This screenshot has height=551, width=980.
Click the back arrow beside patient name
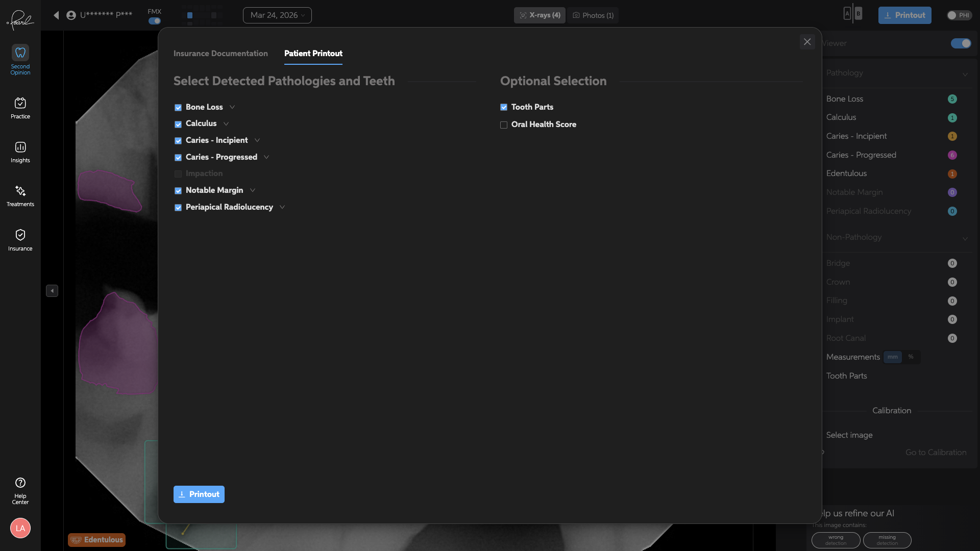click(x=56, y=15)
